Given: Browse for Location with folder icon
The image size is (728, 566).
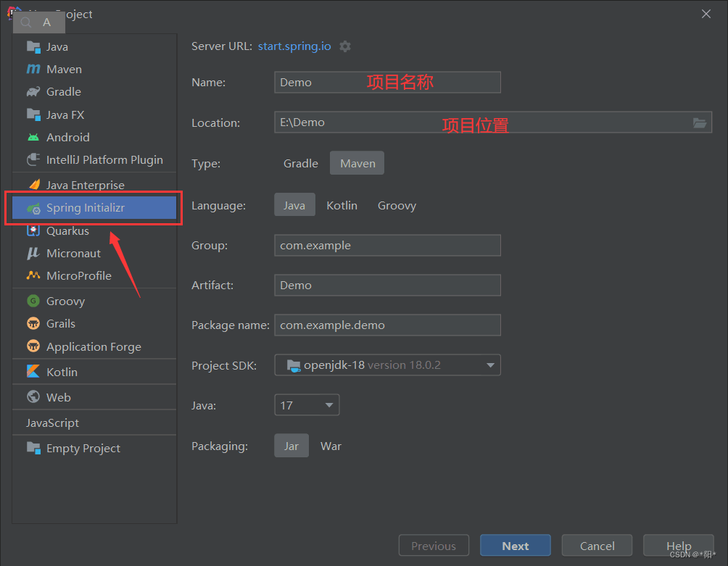Looking at the screenshot, I should point(700,122).
